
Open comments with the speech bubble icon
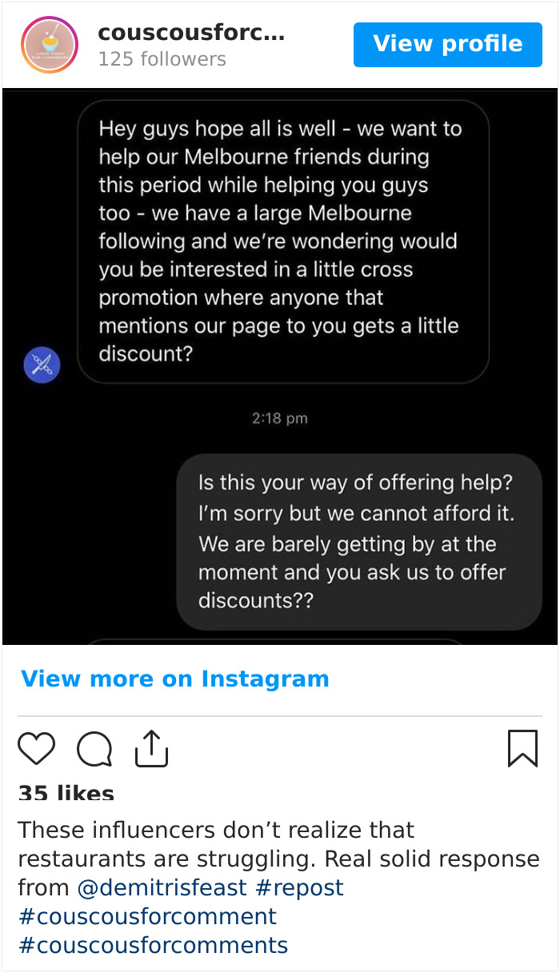pos(94,748)
